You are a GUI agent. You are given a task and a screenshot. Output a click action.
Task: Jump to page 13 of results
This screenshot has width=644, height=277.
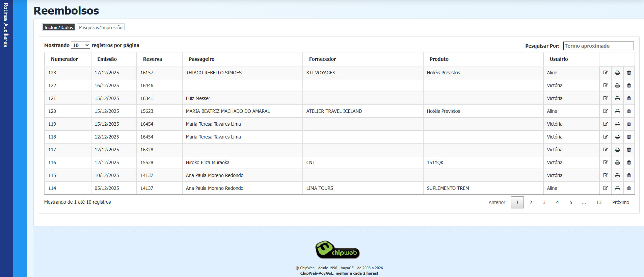(599, 202)
